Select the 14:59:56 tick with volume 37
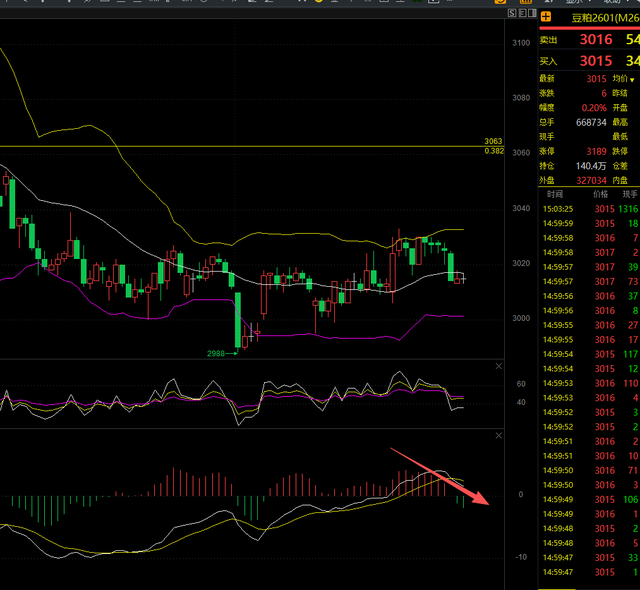 [x=590, y=296]
